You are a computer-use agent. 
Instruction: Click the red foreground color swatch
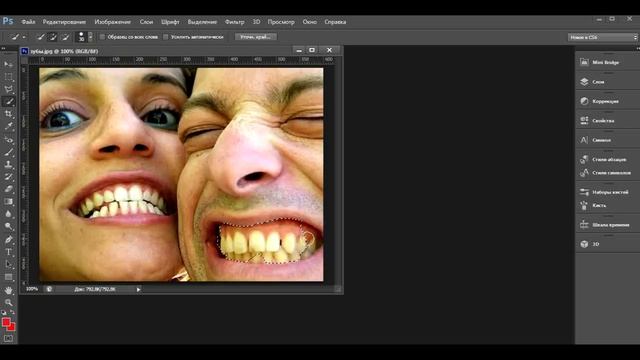[5, 322]
